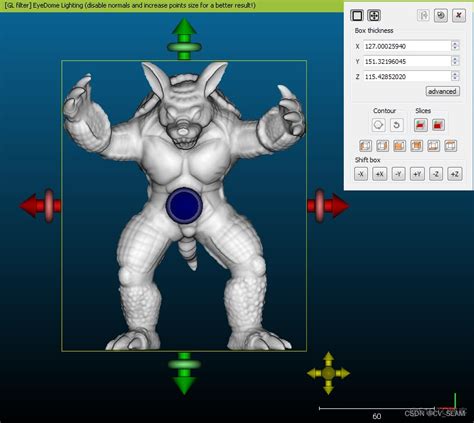Click the Y thickness spinner arrows
Viewport: 474px width, 423px height.
point(455,61)
